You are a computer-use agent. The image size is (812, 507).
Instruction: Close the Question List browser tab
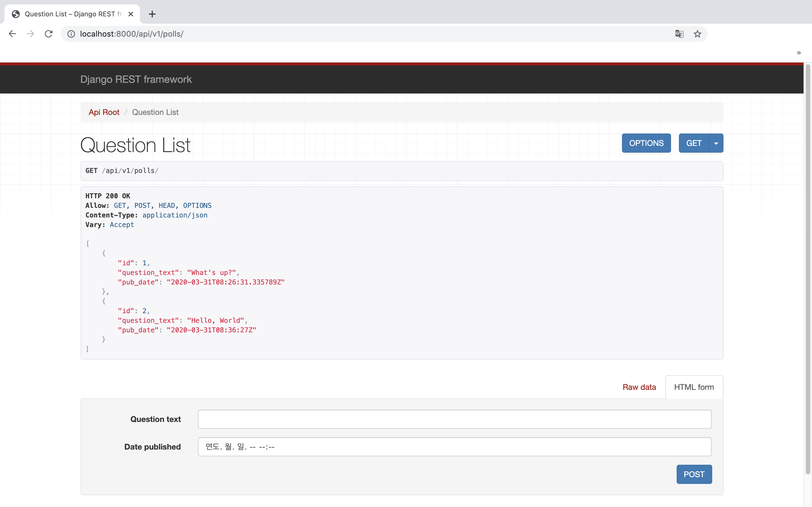point(131,14)
